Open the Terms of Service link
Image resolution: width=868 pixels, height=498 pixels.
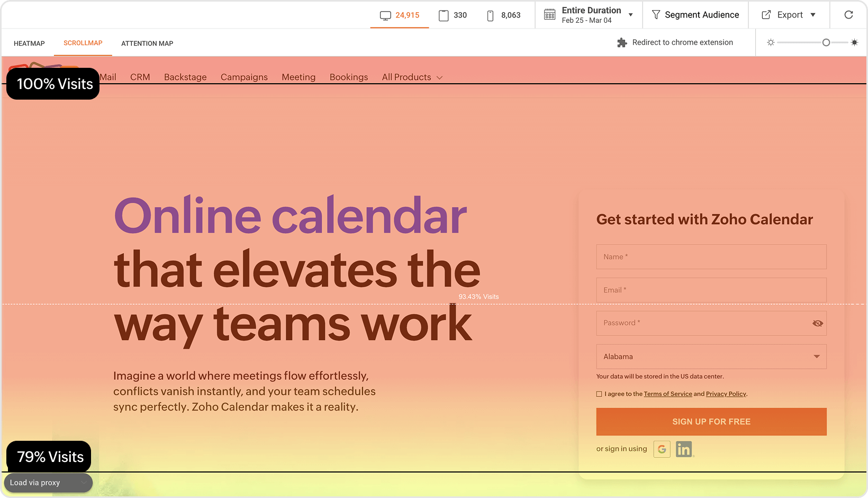coord(668,394)
